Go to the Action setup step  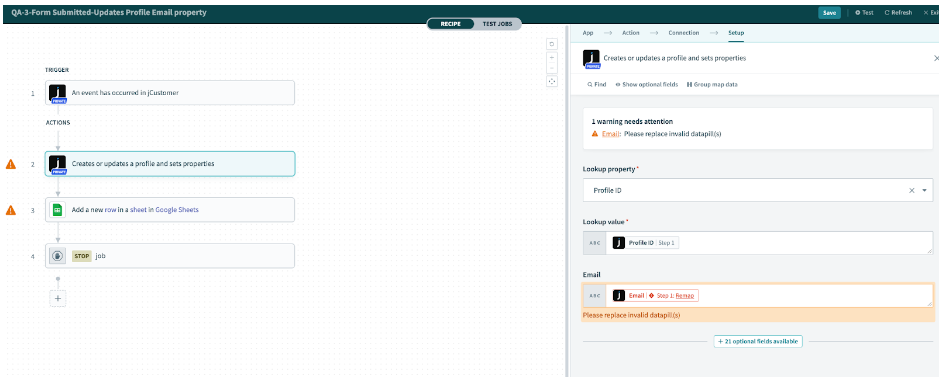point(630,33)
